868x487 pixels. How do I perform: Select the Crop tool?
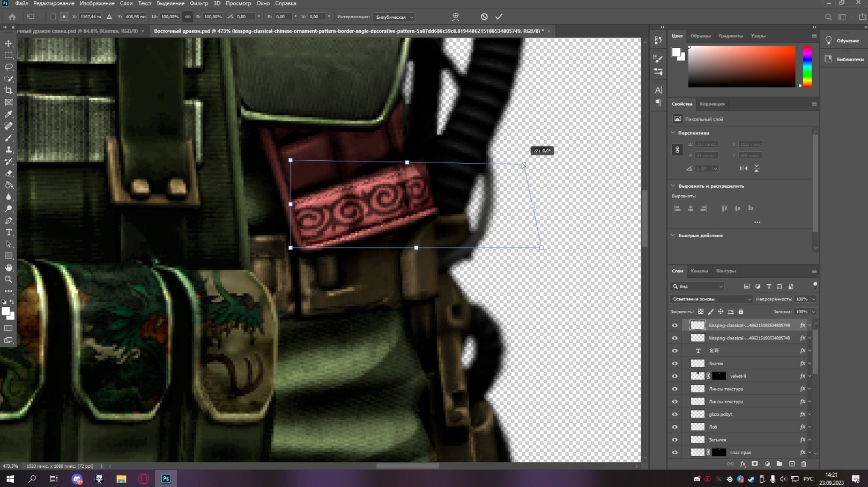[9, 91]
